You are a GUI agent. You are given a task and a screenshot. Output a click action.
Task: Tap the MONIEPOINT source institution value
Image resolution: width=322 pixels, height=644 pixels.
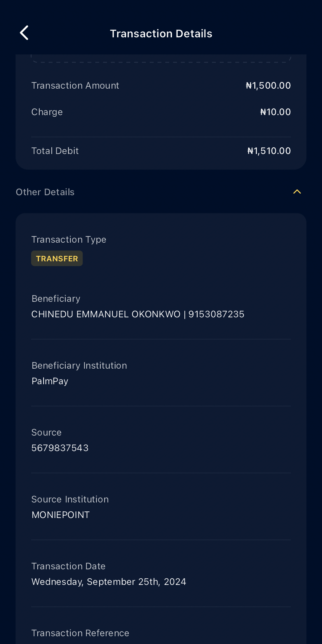61,515
